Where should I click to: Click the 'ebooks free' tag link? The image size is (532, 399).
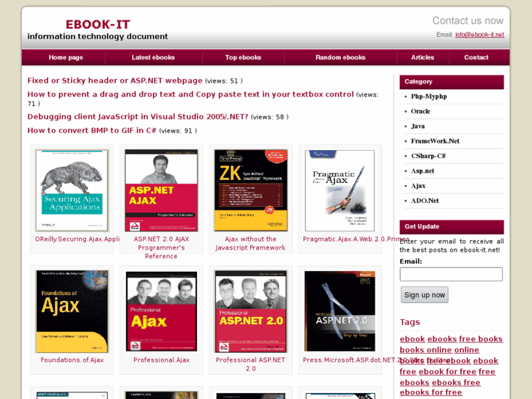[x=456, y=382]
